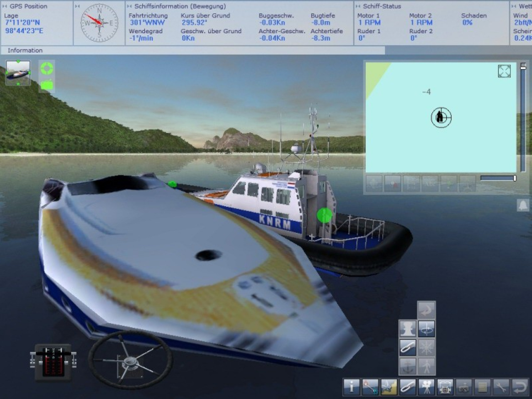Adjust the minimap vertical zoom slider
The height and width of the screenshot is (399, 532).
(523, 116)
